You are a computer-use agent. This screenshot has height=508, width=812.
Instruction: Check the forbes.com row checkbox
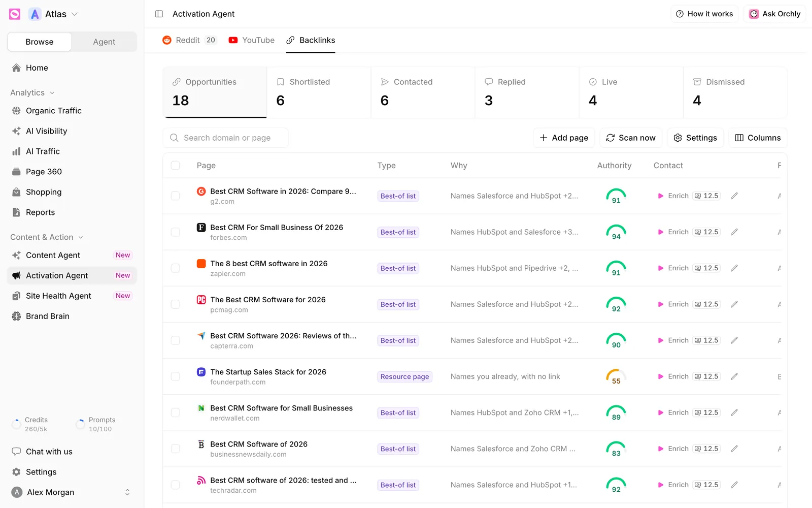point(176,232)
